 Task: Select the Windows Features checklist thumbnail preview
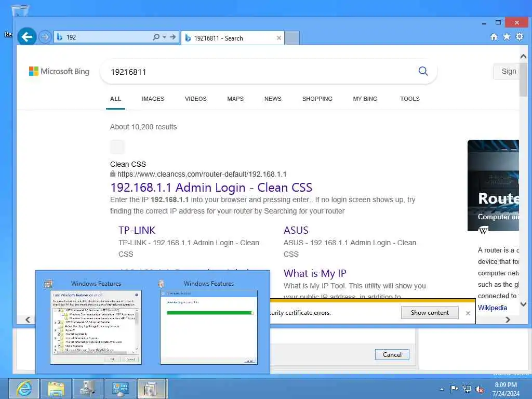pos(96,327)
